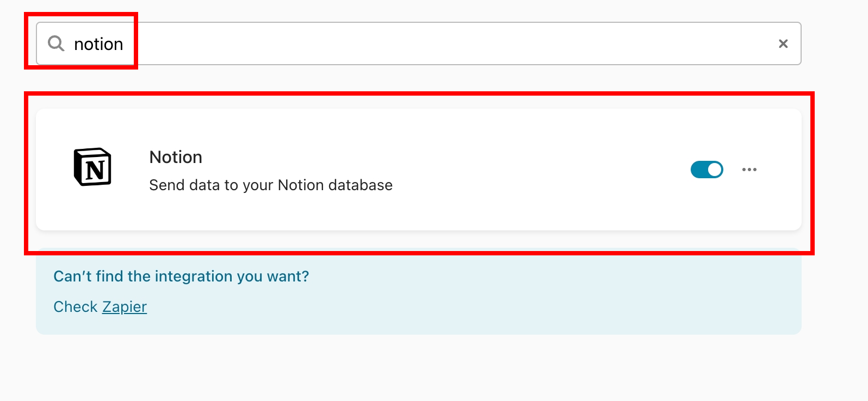Focus the integrations search input field
This screenshot has width=868, height=401.
[x=435, y=43]
